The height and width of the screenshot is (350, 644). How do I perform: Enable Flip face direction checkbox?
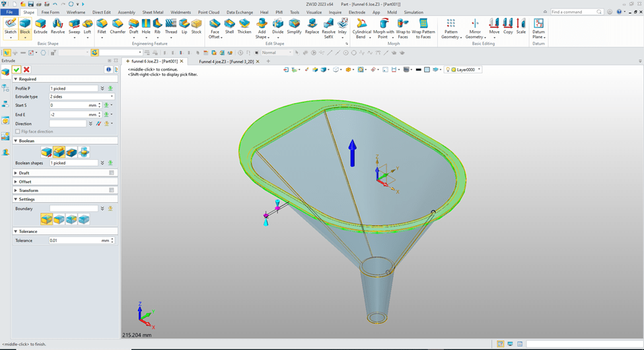coord(18,131)
